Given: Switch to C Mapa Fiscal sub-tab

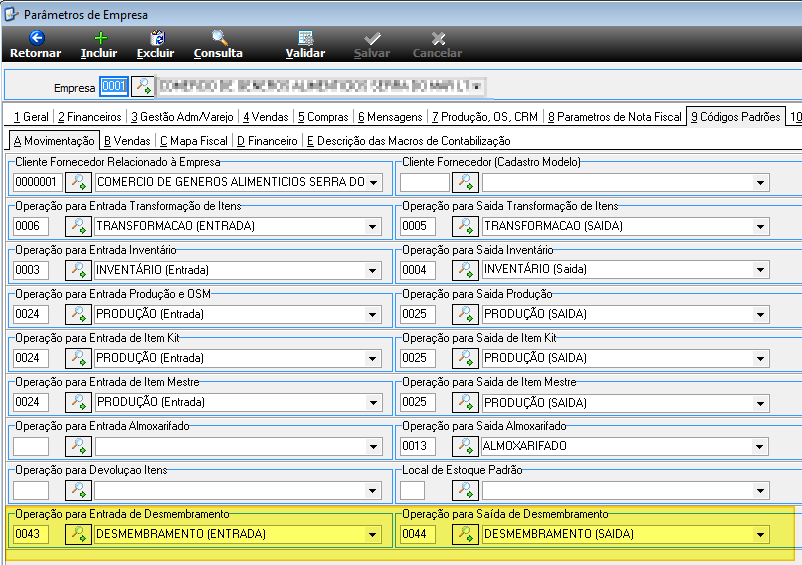Looking at the screenshot, I should 194,141.
